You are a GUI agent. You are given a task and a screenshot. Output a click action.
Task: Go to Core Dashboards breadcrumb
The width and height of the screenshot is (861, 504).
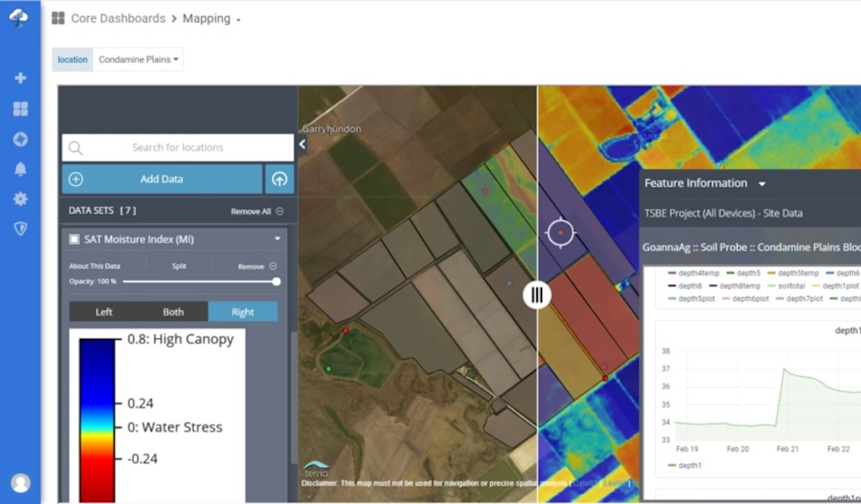118,18
